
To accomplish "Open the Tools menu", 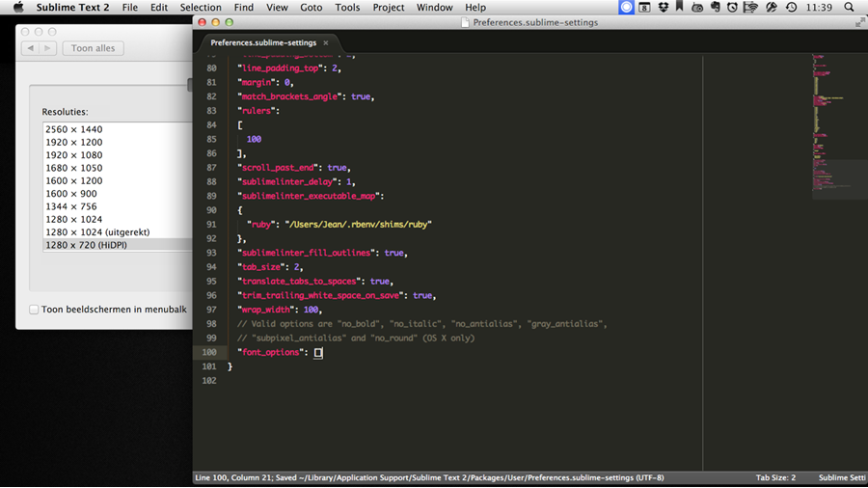I will tap(347, 7).
